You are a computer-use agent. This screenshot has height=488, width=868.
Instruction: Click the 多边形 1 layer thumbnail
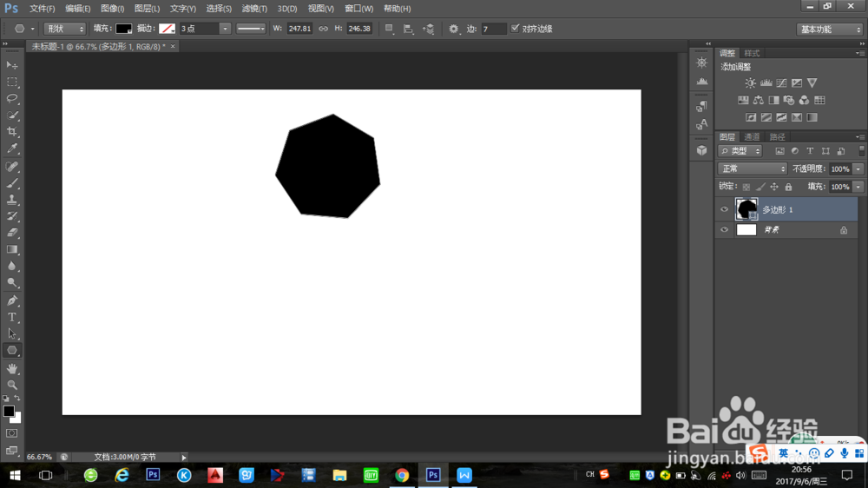coord(746,209)
